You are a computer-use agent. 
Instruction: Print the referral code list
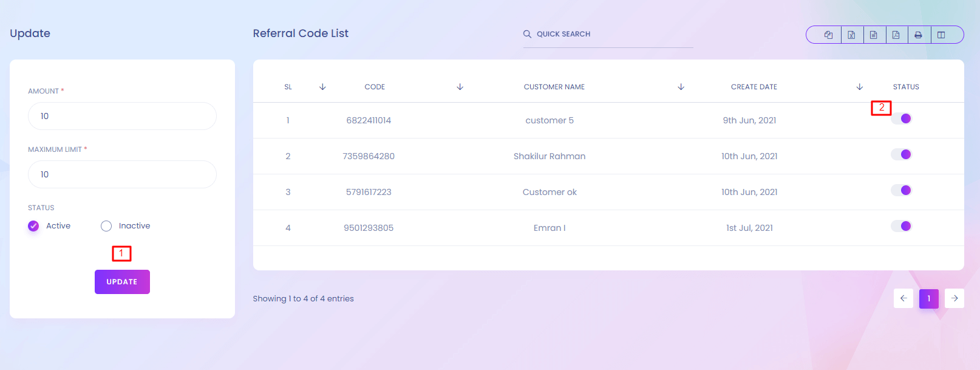(918, 35)
